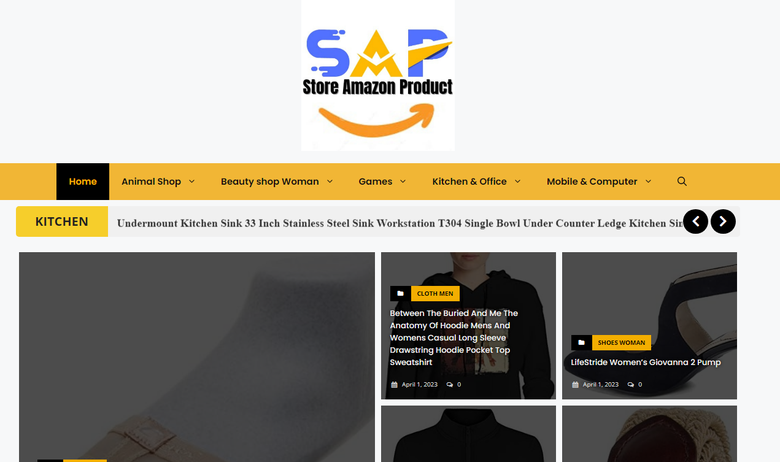Open the CLOTH MEN category tag
Image resolution: width=780 pixels, height=462 pixels.
click(435, 293)
